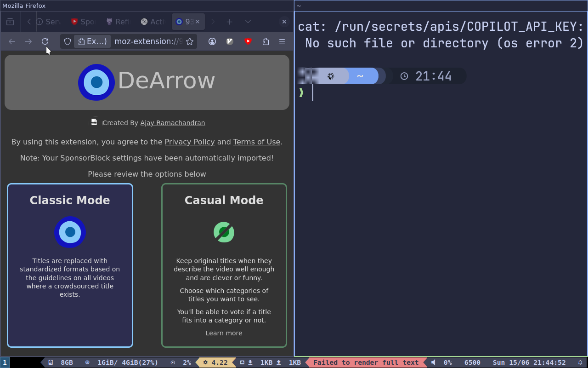Viewport: 588px width, 368px height.
Task: Click the 4.22 load indicator in status bar
Action: point(215,362)
